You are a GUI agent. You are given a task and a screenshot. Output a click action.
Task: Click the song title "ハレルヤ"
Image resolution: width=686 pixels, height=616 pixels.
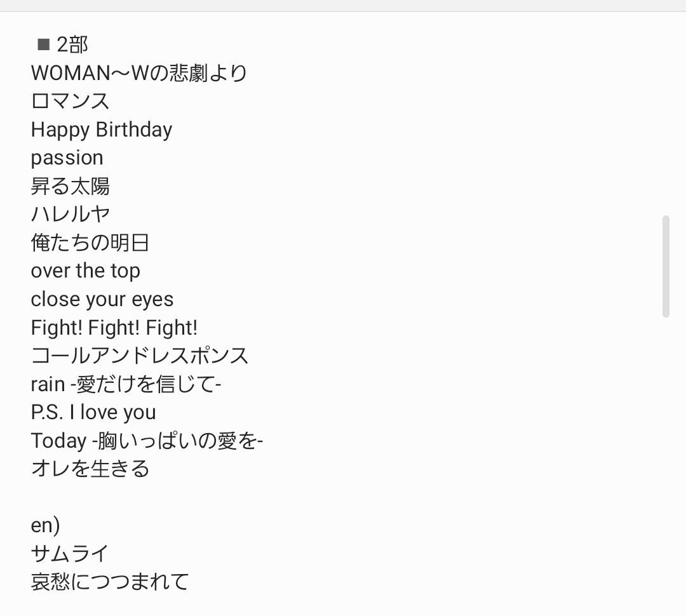(x=70, y=215)
